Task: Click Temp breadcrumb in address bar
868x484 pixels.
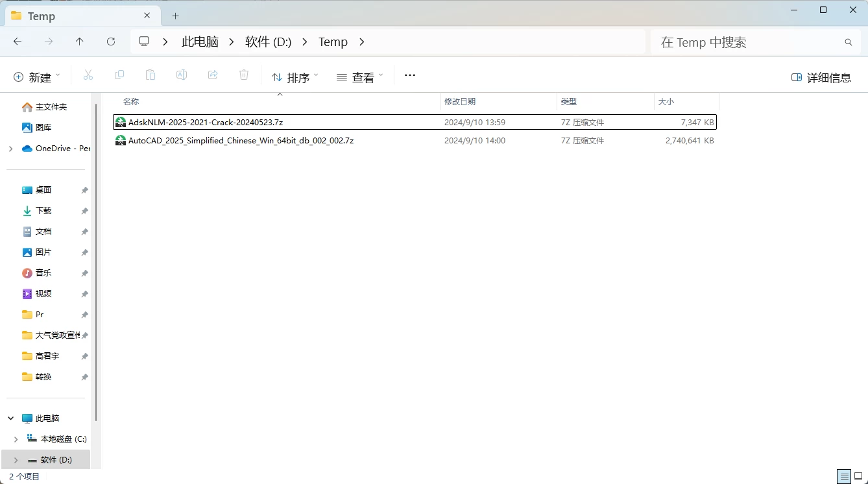Action: (x=333, y=42)
